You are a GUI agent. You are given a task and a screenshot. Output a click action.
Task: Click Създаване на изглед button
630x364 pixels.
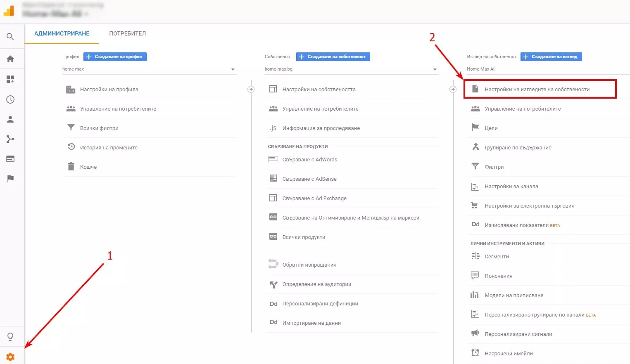point(551,57)
